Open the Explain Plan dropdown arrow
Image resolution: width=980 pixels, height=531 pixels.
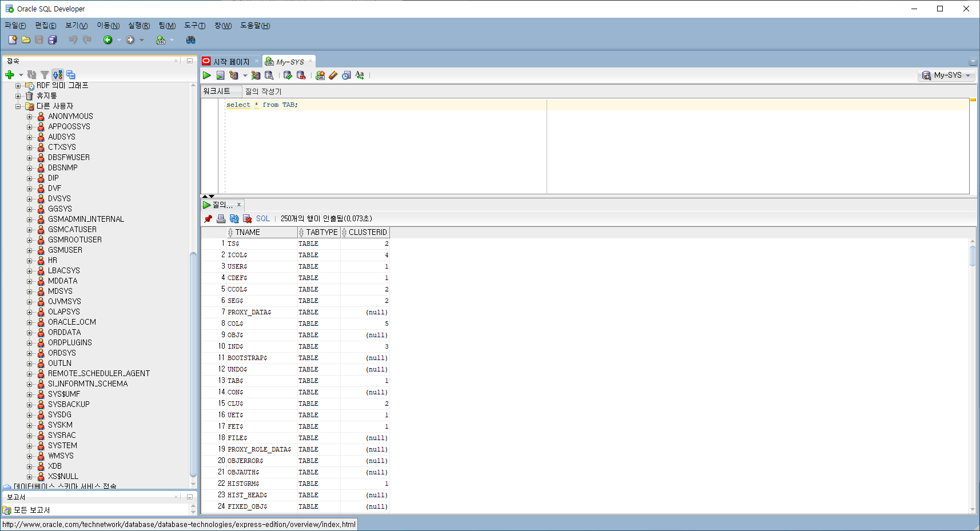[x=245, y=75]
